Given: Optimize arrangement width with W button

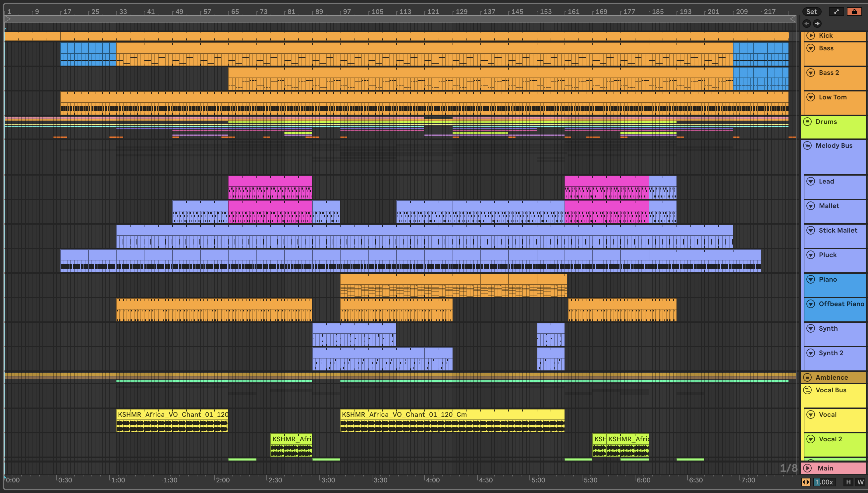Looking at the screenshot, I should [x=860, y=482].
